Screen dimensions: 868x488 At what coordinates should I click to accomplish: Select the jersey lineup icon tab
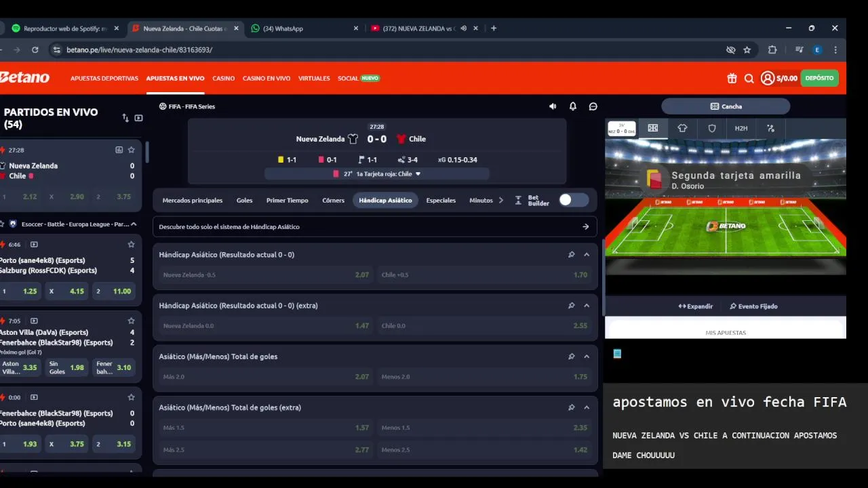682,128
